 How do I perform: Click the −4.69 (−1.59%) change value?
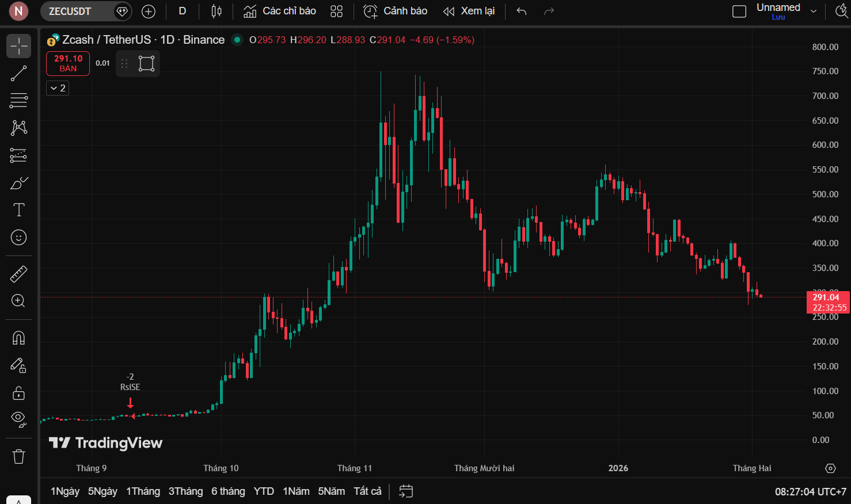pos(442,40)
